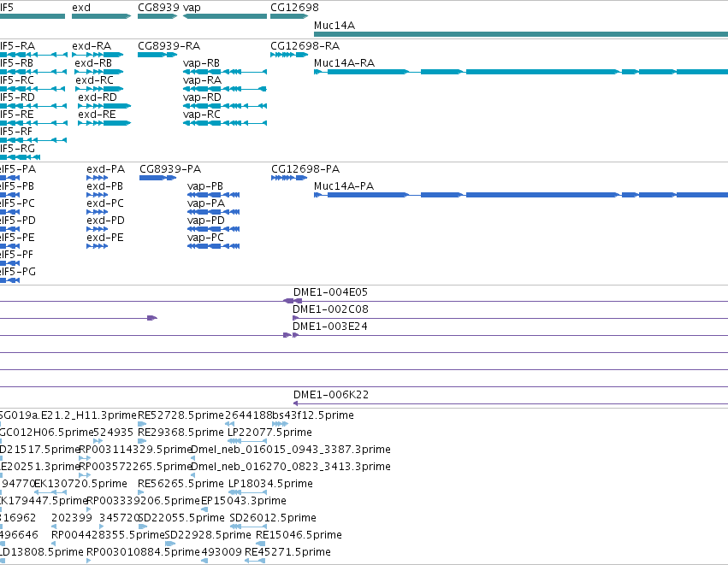Click the exd-RA transcript glyph
Viewport: 728px width, 565px height.
(98, 55)
